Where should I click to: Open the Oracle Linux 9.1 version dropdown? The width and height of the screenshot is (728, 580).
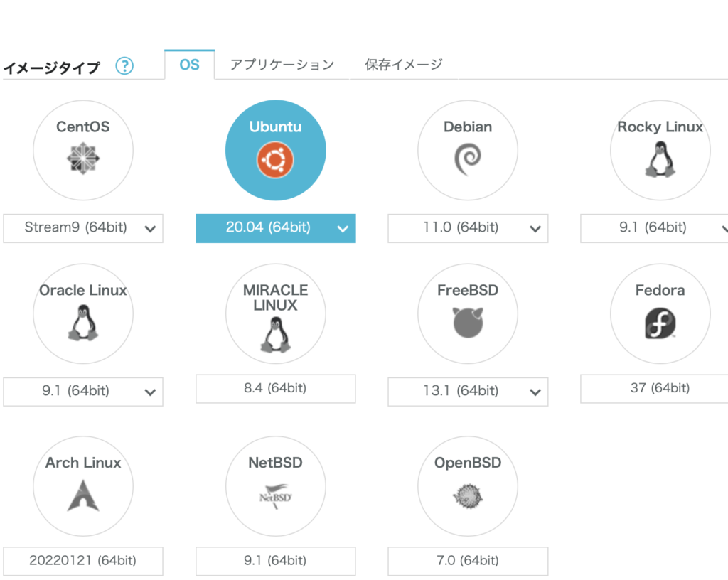coord(83,391)
